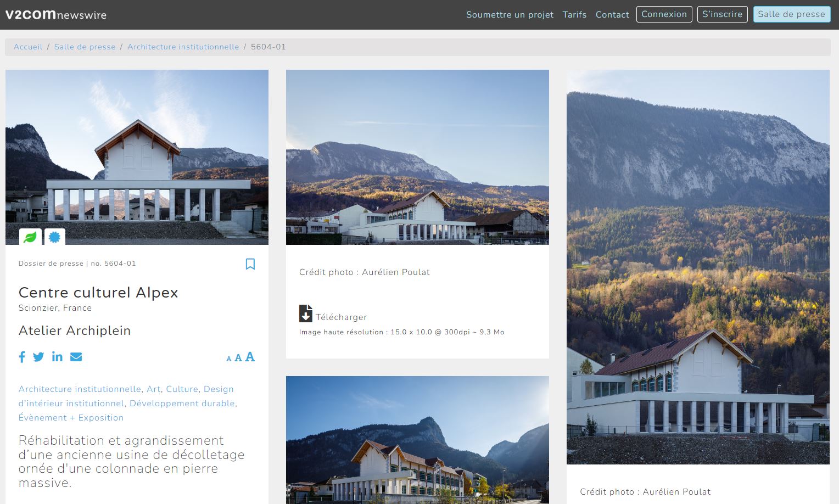Share on Twitter icon
Screen dimensions: 839x504
pos(38,357)
